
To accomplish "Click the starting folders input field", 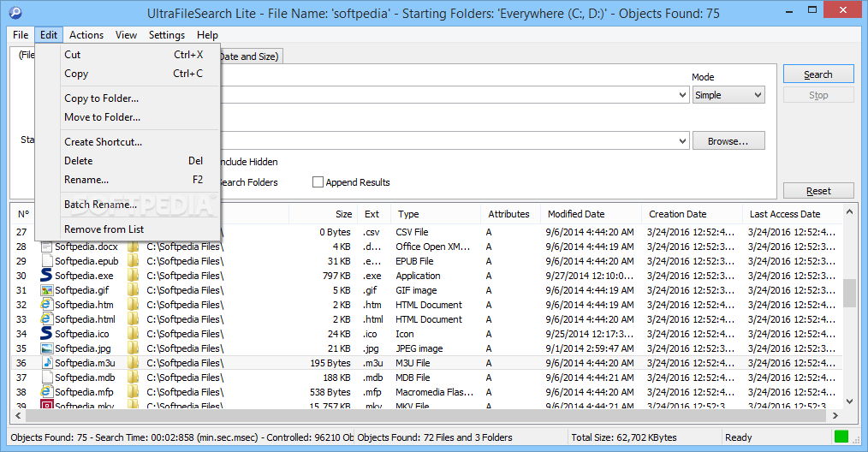I will coord(449,141).
